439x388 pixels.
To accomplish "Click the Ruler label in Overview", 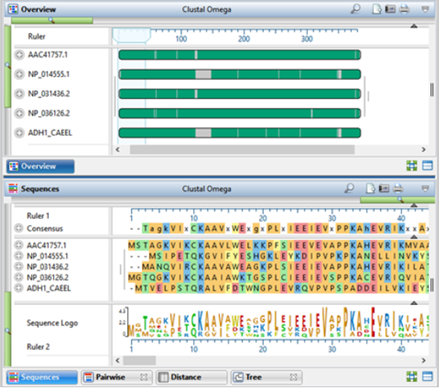I will pos(37,36).
